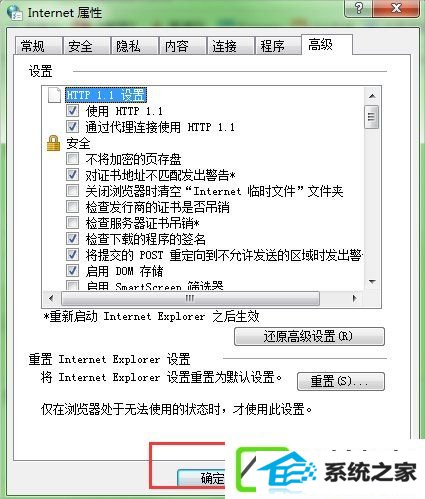Screen dimensions: 425x499
Task: Open the 隐私 tab
Action: pos(134,46)
